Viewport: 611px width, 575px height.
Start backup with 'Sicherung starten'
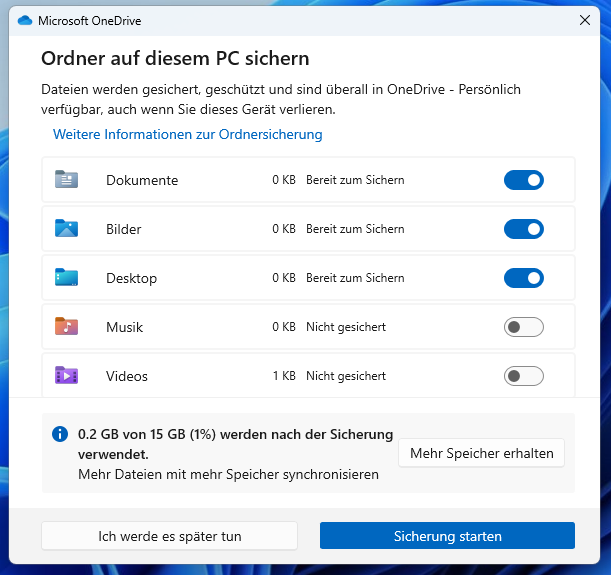447,536
